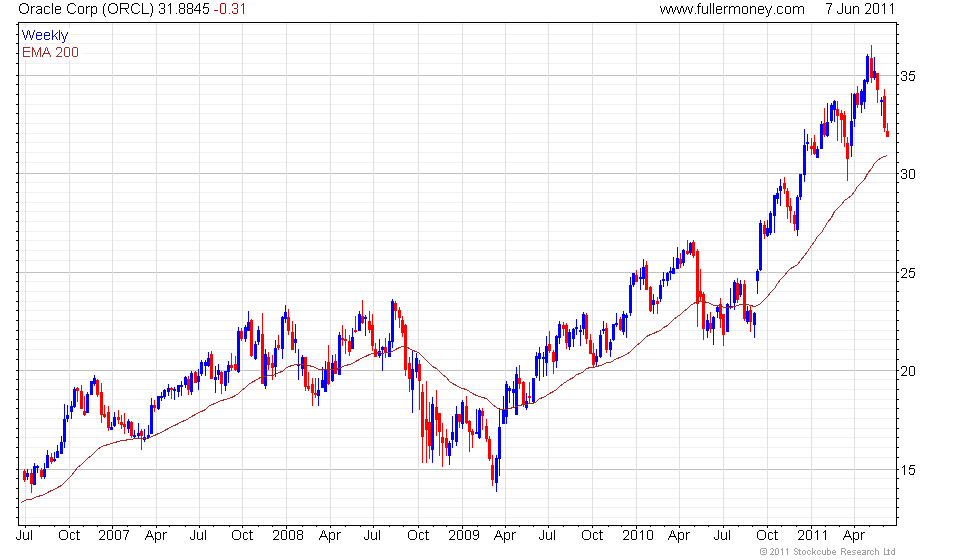
Task: Click the price change value -0.31
Action: (230, 9)
